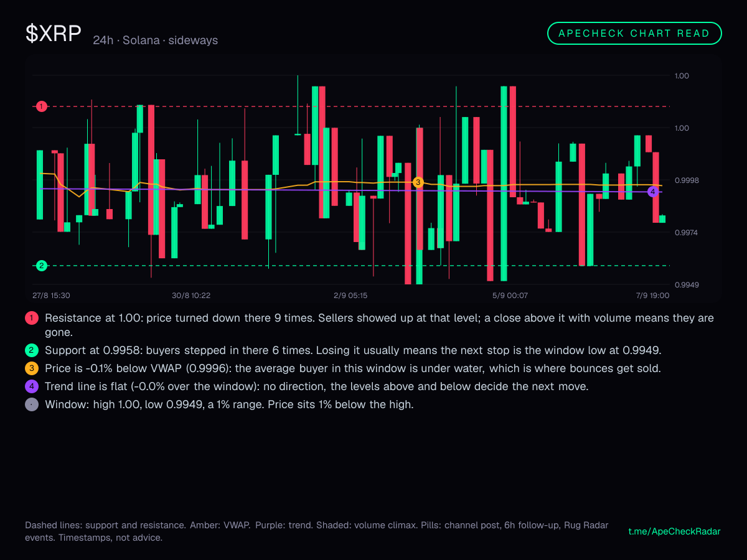
Task: Select the purple trend marker 4 on chart
Action: [653, 192]
